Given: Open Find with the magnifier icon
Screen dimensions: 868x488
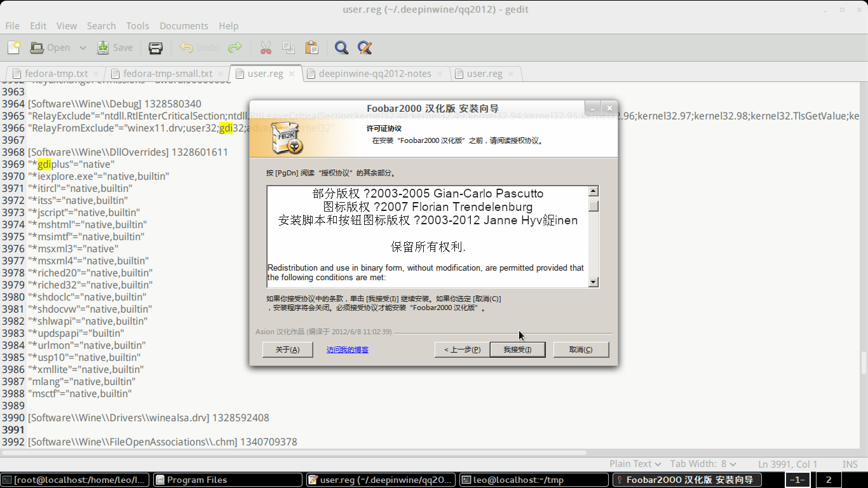Looking at the screenshot, I should (341, 48).
